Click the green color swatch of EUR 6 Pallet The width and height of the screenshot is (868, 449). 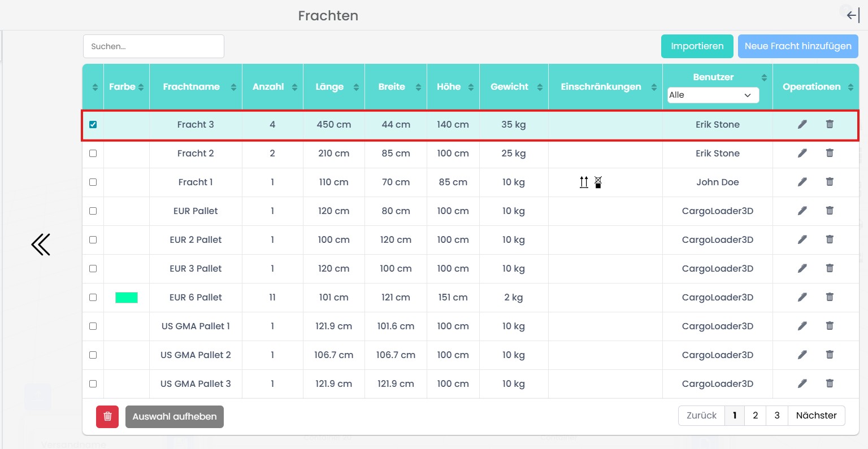coord(127,298)
